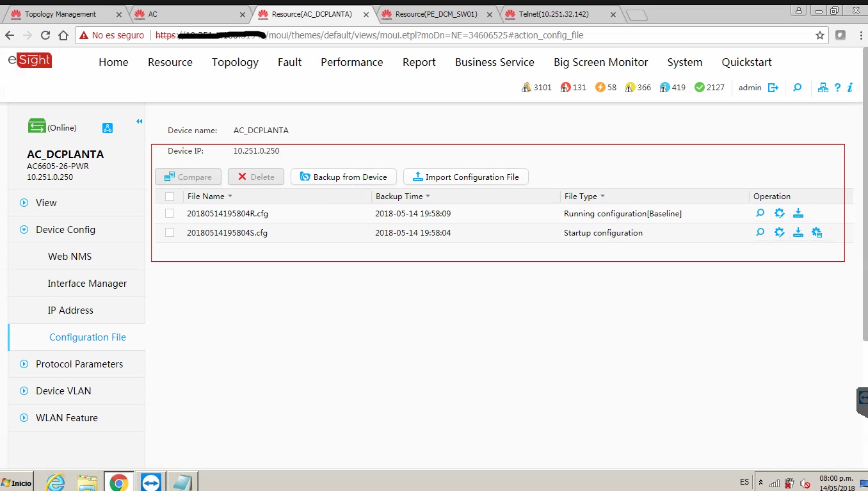Viewport: 868px width, 491px height.
Task: Select the 20180514195804R.cfg file name
Action: (x=227, y=213)
